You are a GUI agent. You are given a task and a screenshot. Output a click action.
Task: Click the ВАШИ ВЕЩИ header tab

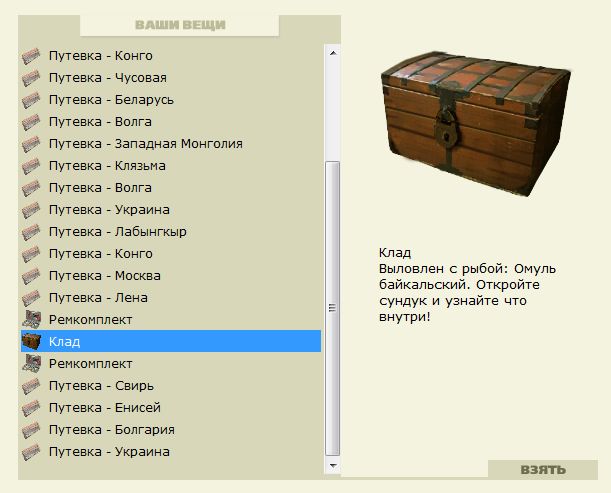(180, 25)
